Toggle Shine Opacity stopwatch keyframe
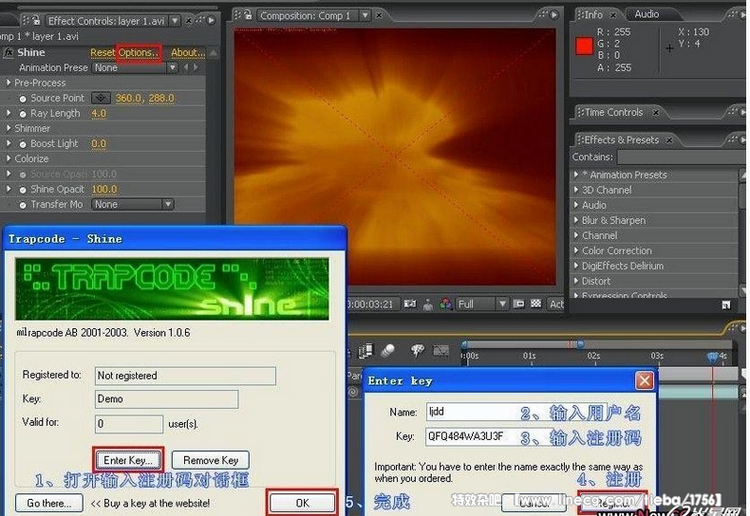Viewport: 750px width, 516px height. click(x=22, y=190)
